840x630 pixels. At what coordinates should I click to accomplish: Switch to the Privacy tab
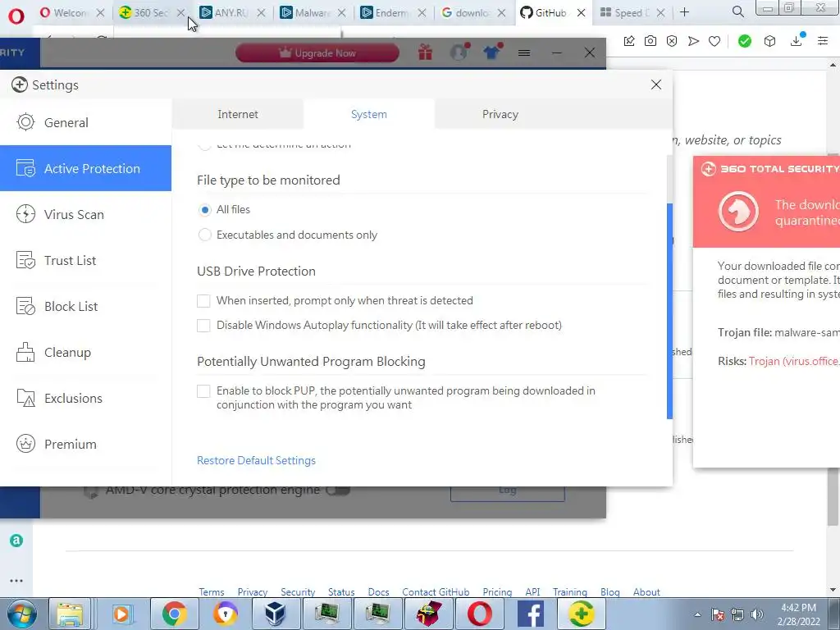click(500, 114)
